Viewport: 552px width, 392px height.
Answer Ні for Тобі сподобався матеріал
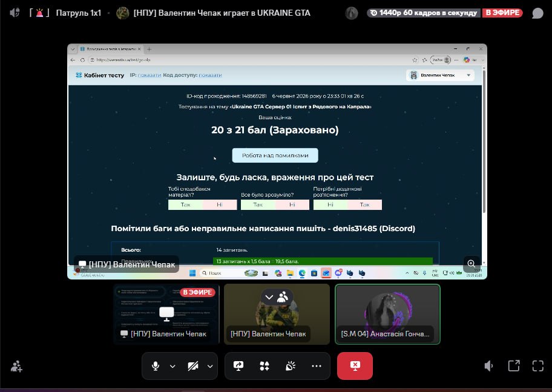pyautogui.click(x=220, y=204)
